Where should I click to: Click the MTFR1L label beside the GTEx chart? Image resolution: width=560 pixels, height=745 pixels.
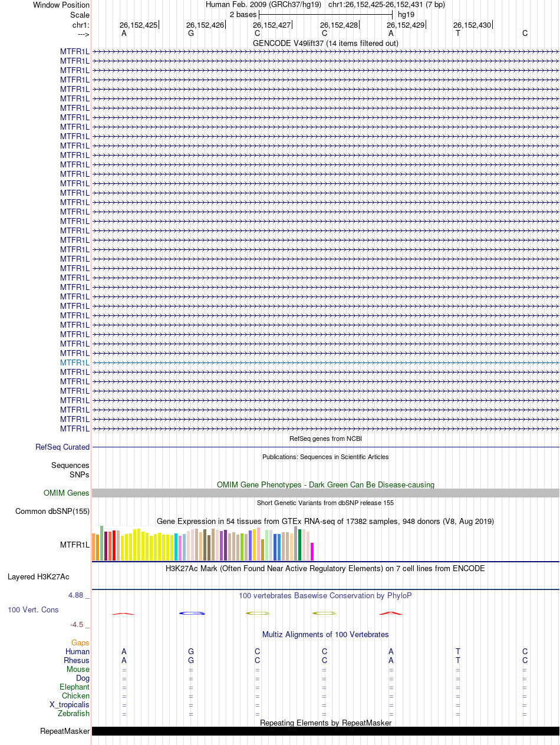75,545
